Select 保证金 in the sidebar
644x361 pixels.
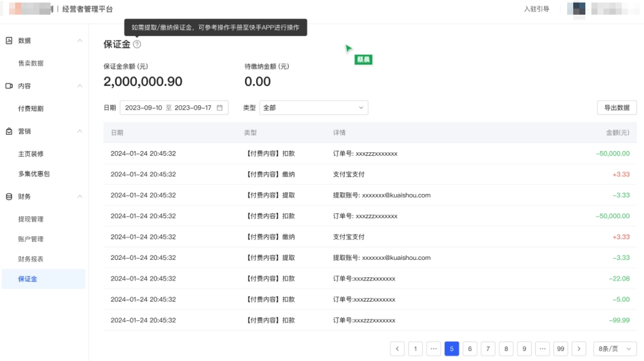click(x=43, y=279)
